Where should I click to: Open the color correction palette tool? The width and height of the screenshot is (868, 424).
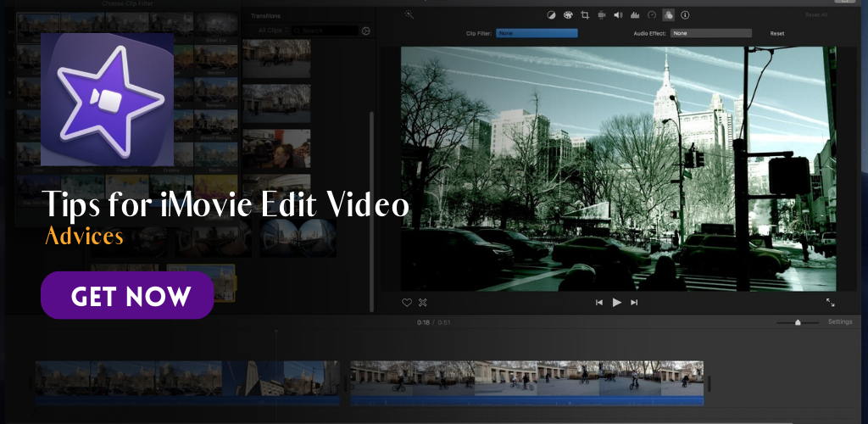pos(567,14)
